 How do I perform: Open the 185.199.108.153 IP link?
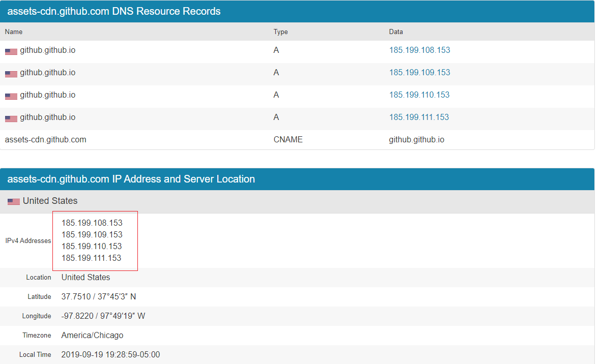[x=419, y=50]
